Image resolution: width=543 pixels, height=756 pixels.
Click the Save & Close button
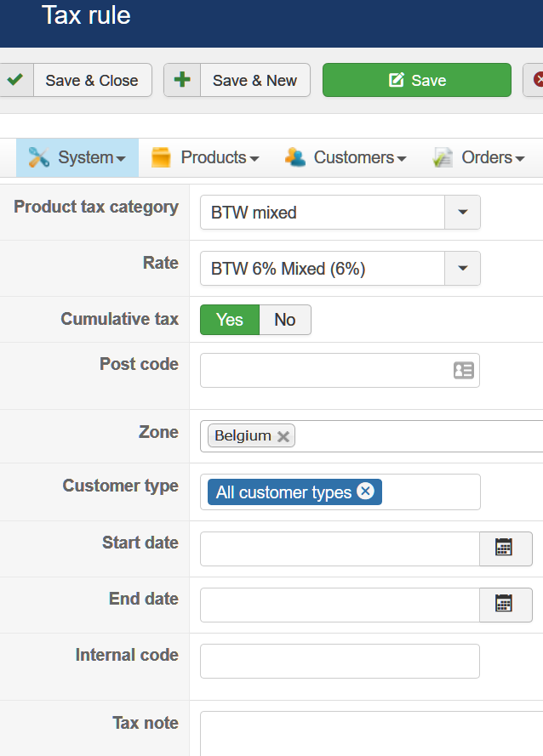(91, 81)
